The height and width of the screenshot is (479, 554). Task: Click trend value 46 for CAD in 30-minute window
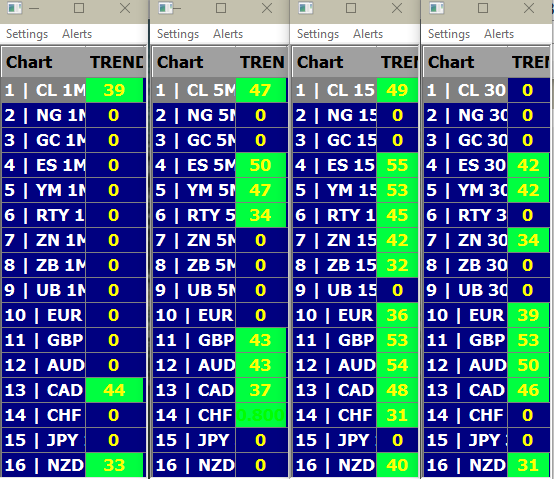tap(529, 390)
